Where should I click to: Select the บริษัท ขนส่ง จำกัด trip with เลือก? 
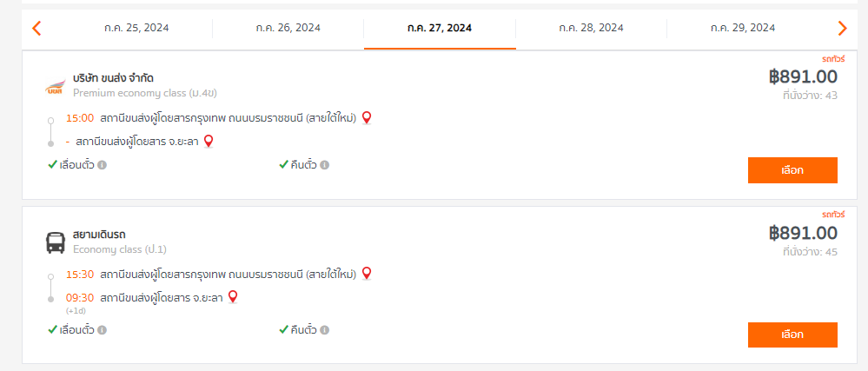[x=792, y=170]
